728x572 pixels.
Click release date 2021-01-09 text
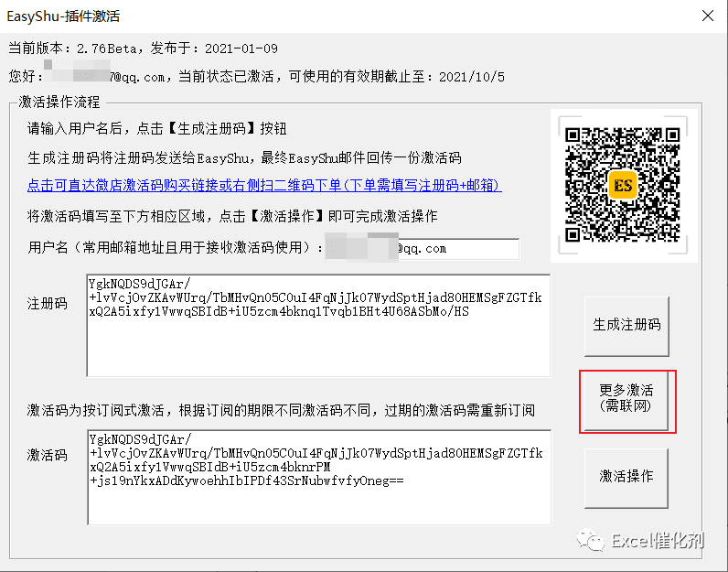tap(241, 49)
